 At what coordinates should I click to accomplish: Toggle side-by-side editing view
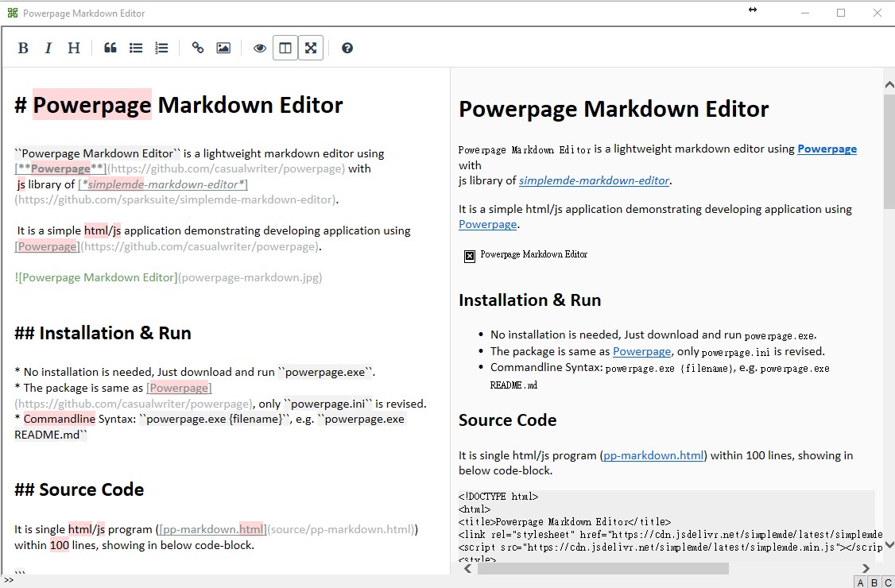click(285, 48)
